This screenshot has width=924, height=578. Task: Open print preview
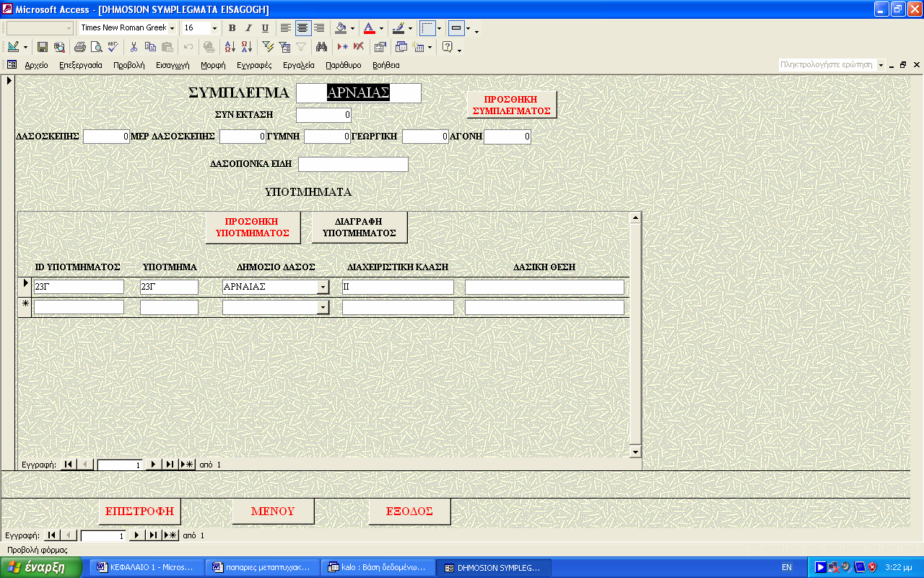coord(96,47)
